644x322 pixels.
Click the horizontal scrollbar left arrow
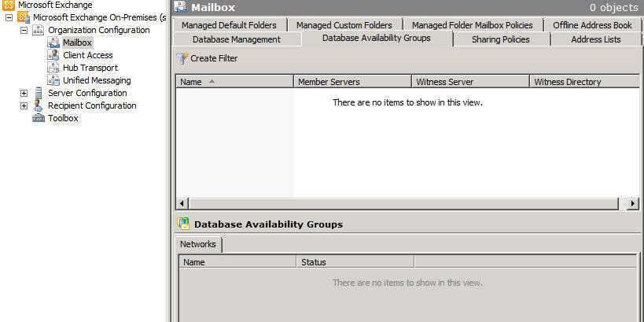182,203
